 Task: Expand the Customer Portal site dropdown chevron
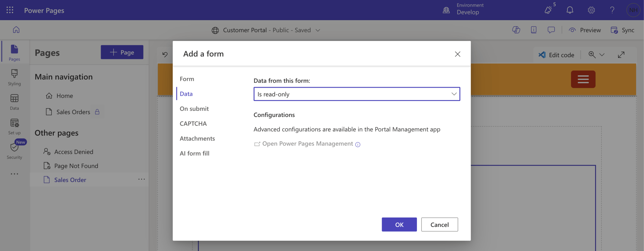click(x=318, y=30)
